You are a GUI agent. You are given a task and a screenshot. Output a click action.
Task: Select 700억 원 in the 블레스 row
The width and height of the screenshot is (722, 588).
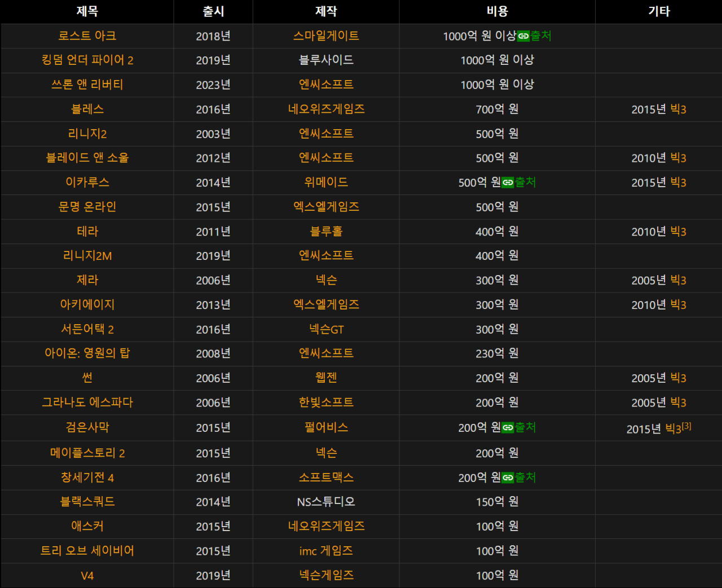pyautogui.click(x=498, y=109)
